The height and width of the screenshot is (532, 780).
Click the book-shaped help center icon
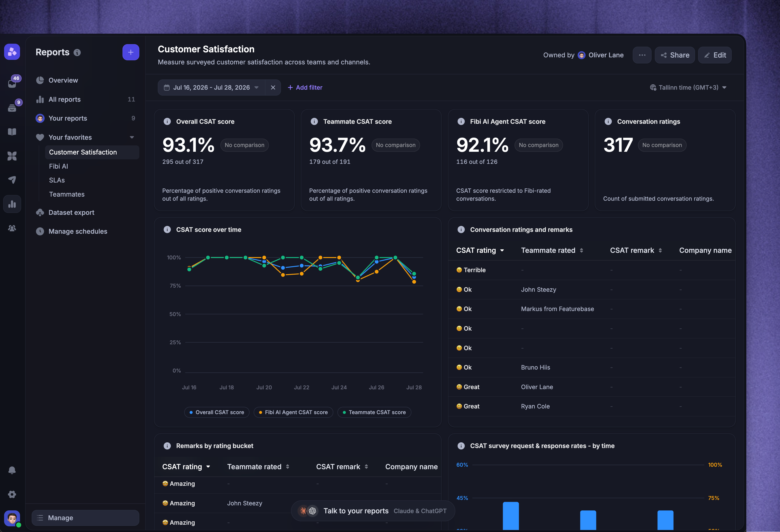tap(12, 132)
